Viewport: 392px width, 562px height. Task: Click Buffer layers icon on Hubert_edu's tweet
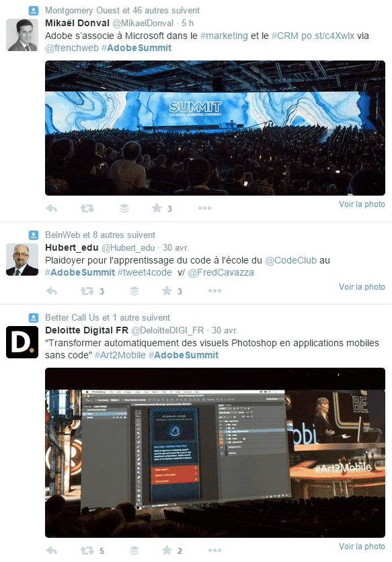click(x=134, y=290)
